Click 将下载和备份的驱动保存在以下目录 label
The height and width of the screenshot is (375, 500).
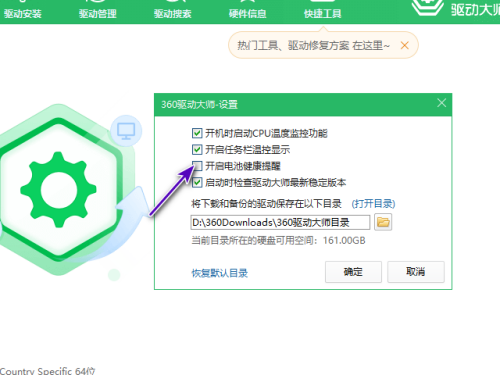tap(266, 204)
